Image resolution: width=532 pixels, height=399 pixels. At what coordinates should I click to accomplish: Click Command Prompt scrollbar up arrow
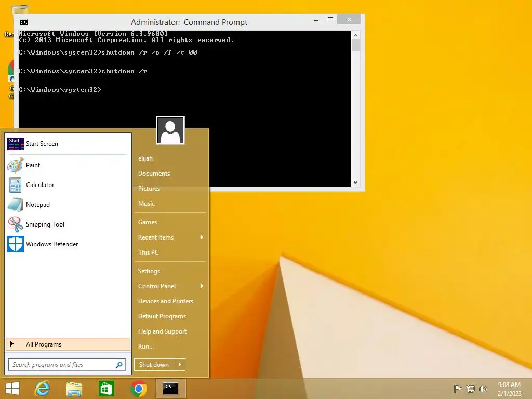pyautogui.click(x=355, y=35)
